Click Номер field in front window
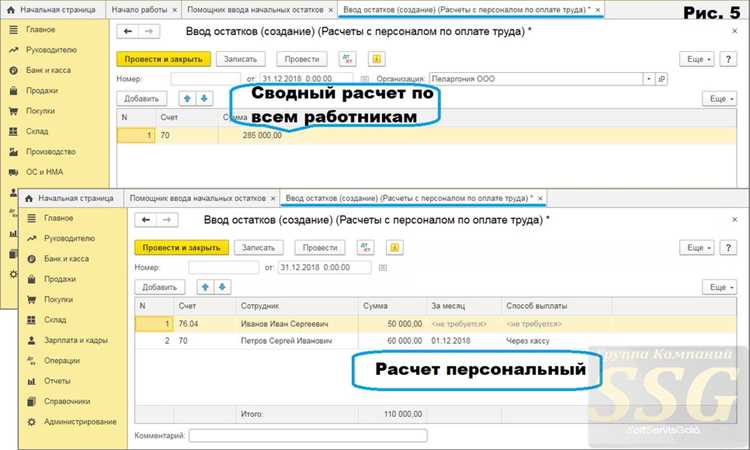Image resolution: width=750 pixels, height=450 pixels. click(x=224, y=267)
